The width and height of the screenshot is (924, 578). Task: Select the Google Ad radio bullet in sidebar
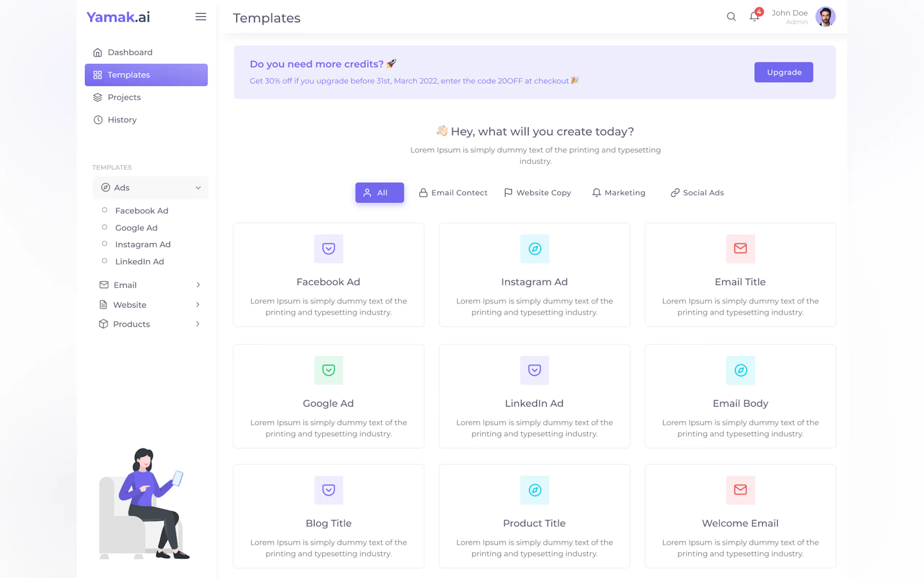[x=105, y=227]
